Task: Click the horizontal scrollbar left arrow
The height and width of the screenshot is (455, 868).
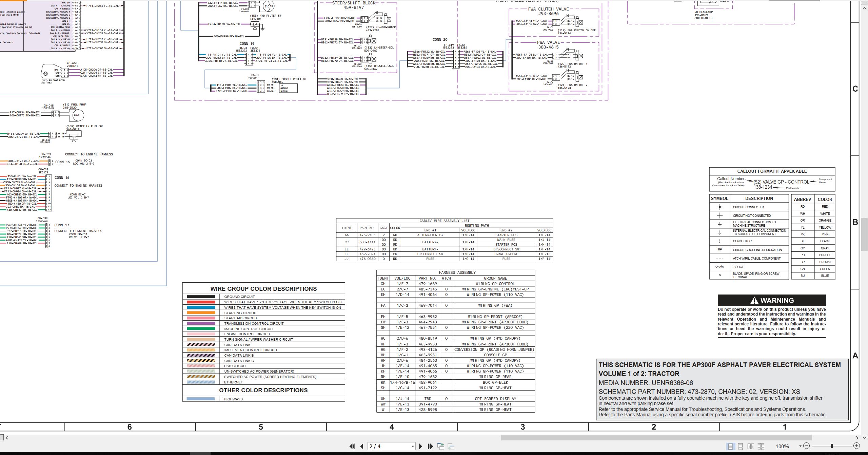Action: pos(7,438)
